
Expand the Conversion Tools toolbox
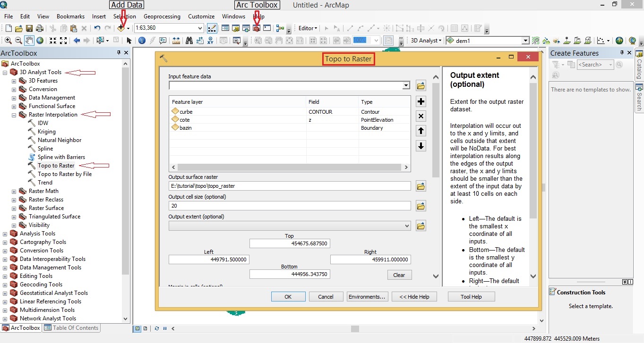(5, 251)
